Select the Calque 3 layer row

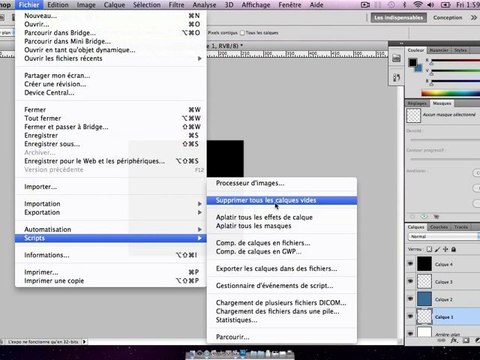point(443,281)
